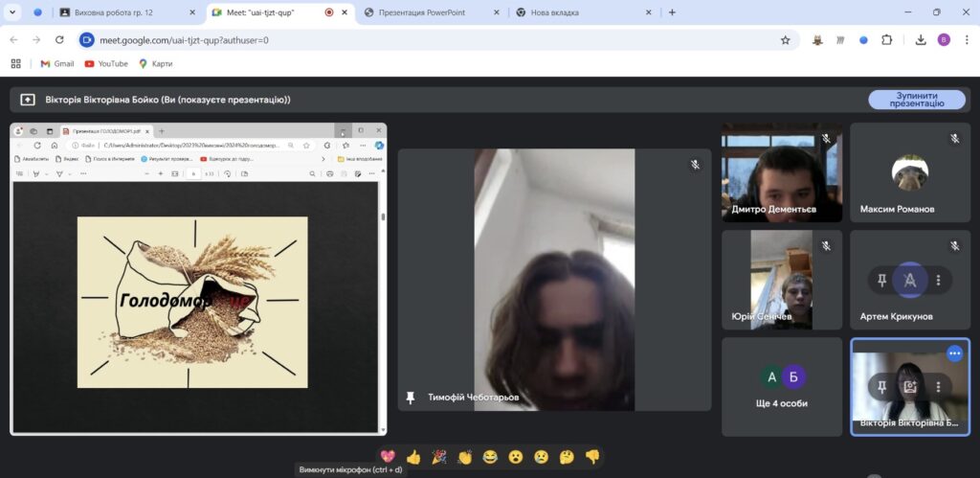This screenshot has height=478, width=980.
Task: Pin Артем Крикунов's tile
Action: coord(881,280)
